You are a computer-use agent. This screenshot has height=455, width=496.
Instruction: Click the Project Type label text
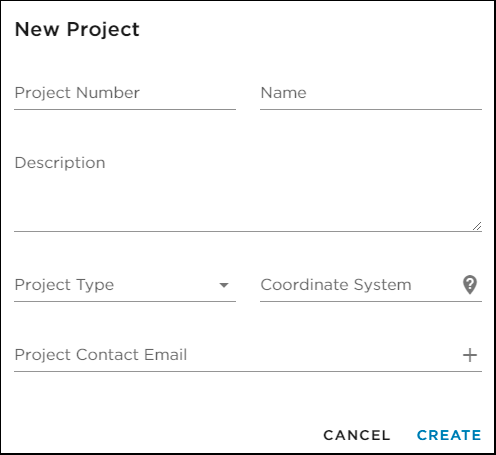pos(64,285)
